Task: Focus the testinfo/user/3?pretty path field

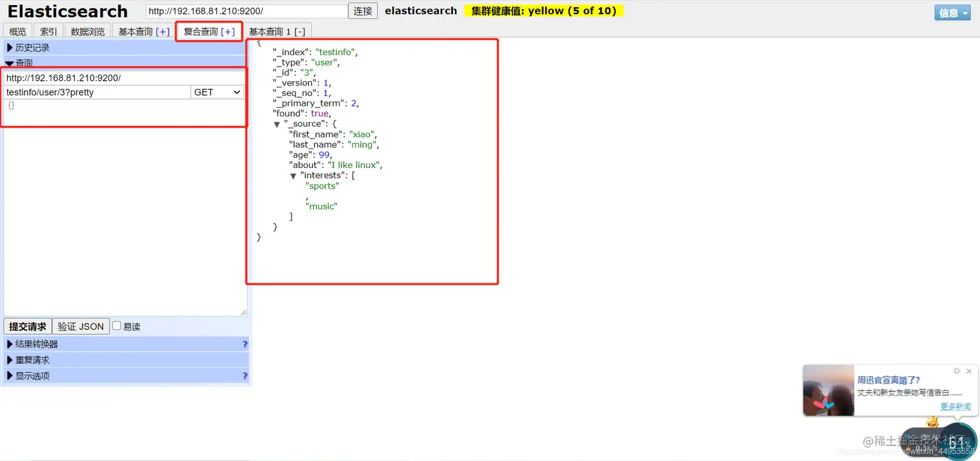Action: click(x=97, y=92)
